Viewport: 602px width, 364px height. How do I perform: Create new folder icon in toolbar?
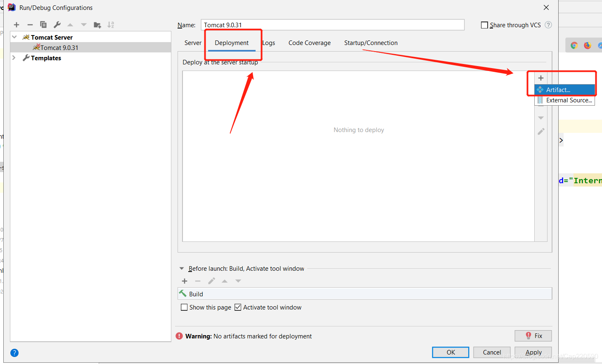click(97, 25)
